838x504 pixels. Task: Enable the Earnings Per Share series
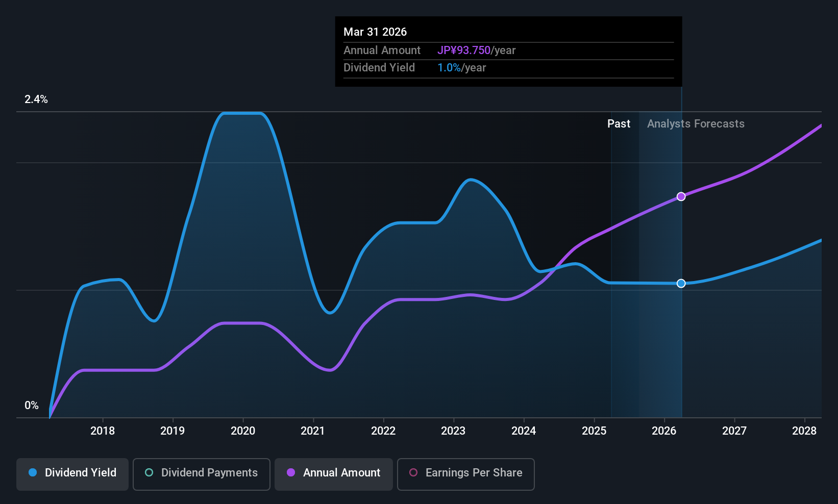point(466,474)
